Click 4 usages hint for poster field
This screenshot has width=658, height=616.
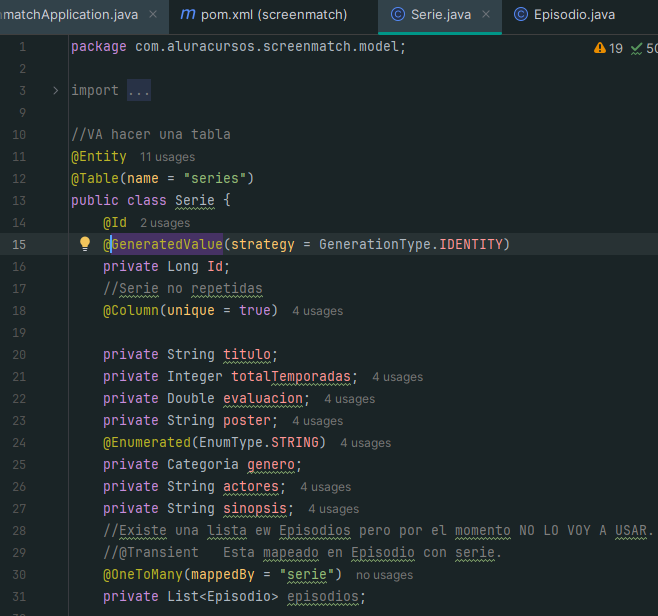coord(318,421)
